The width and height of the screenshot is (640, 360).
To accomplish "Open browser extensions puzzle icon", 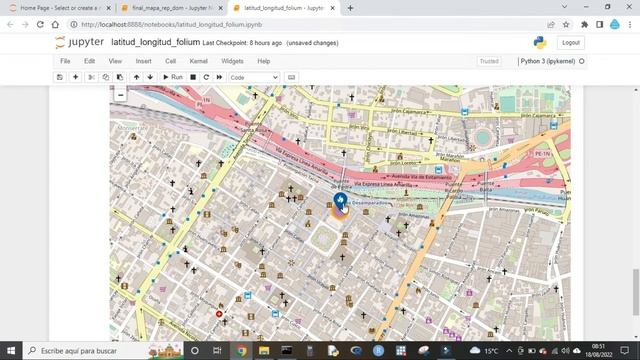I will pos(584,24).
